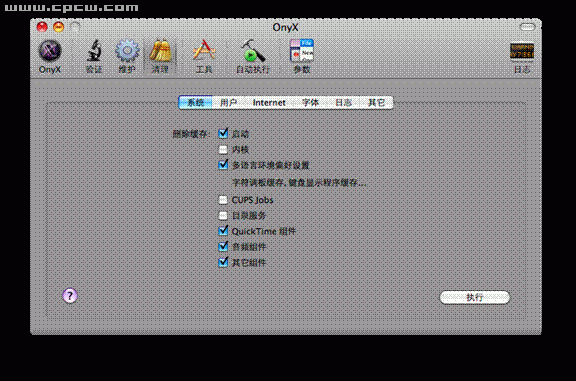Switch to the 日志 tab
576x381 pixels.
pyautogui.click(x=343, y=103)
